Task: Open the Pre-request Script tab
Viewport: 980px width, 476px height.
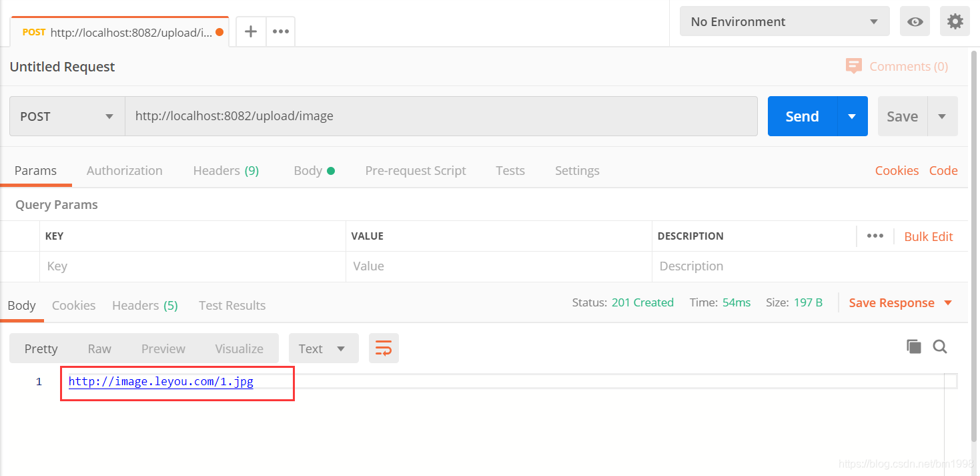Action: pos(416,170)
